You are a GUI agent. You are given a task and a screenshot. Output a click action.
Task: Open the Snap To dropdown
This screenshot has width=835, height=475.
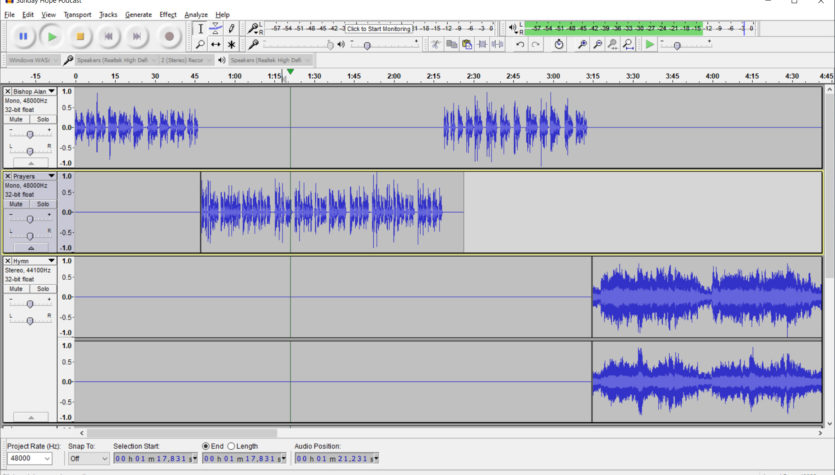(88, 458)
